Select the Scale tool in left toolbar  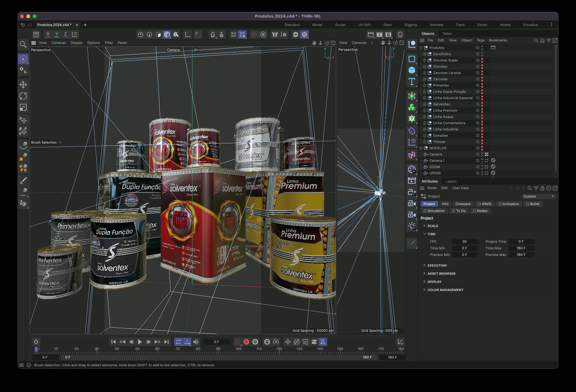[x=23, y=107]
